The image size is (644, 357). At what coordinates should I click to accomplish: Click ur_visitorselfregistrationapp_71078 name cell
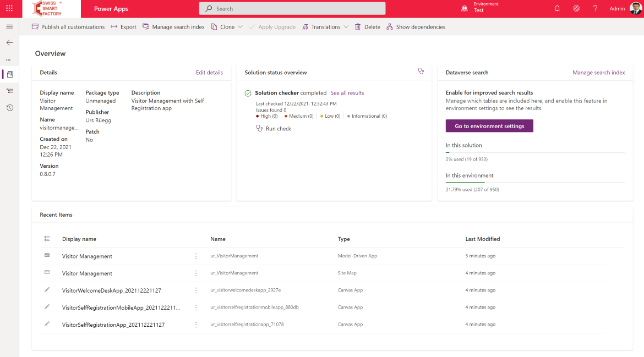[247, 324]
